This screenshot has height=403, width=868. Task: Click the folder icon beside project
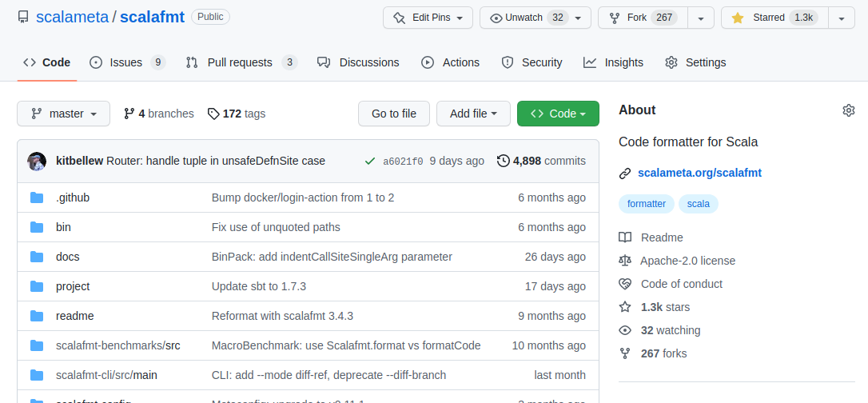click(x=37, y=286)
